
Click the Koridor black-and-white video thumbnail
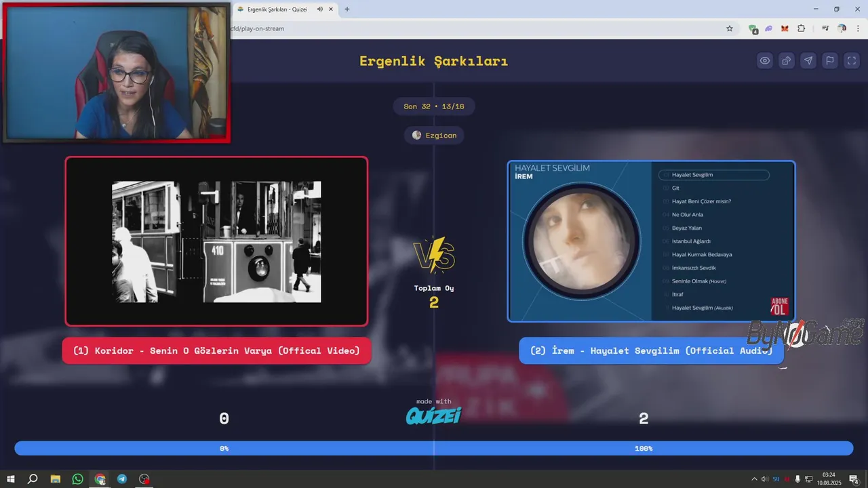pos(216,241)
